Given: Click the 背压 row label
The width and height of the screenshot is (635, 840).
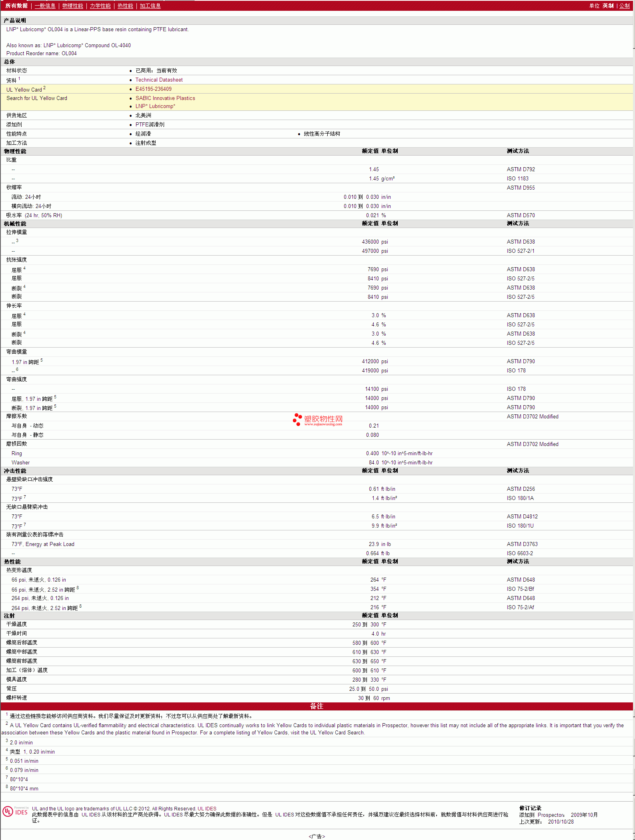Looking at the screenshot, I should pos(11,688).
